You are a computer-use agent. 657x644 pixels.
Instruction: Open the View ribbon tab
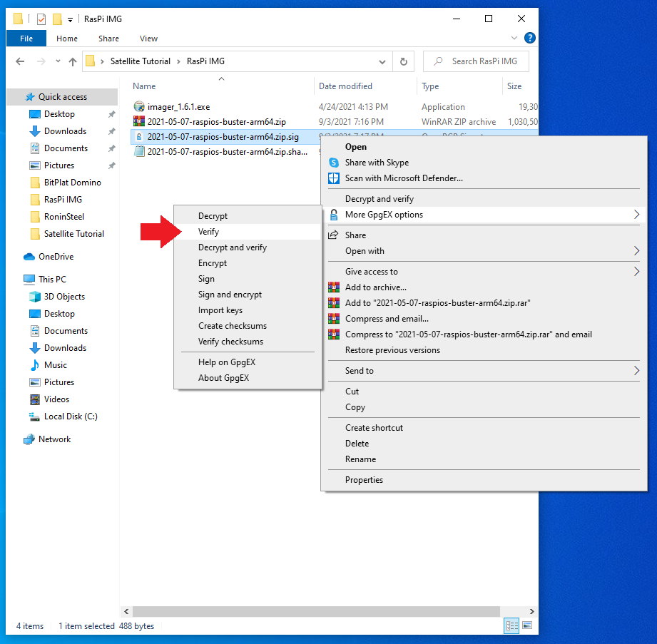[148, 39]
